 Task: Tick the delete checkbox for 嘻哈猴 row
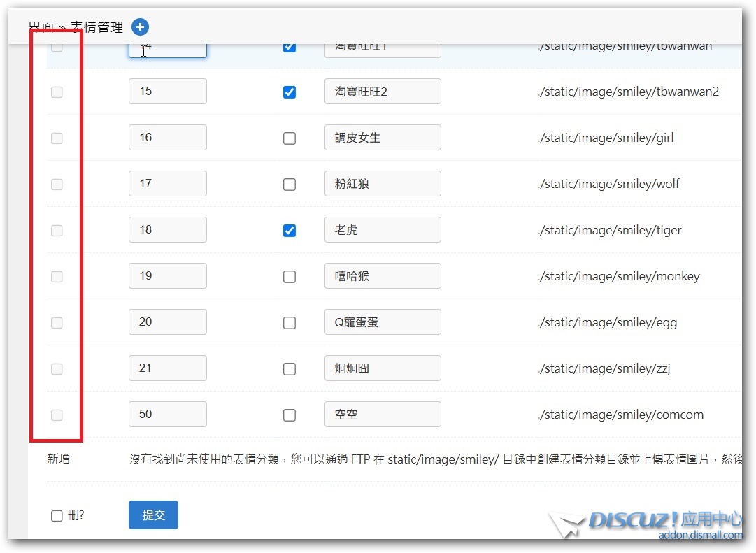[x=57, y=277]
